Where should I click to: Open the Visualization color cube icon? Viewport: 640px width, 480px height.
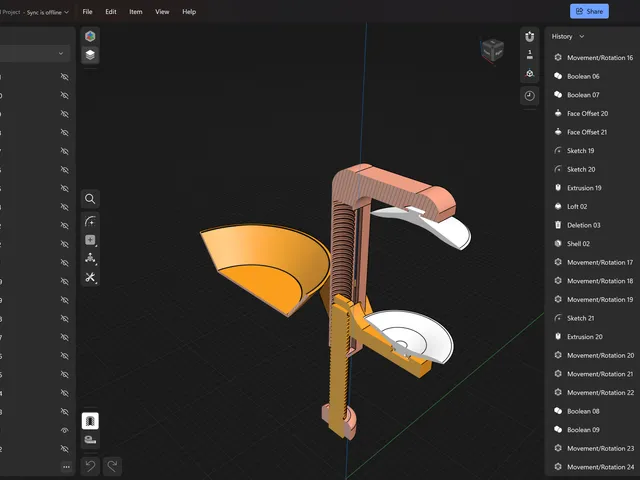click(x=90, y=36)
